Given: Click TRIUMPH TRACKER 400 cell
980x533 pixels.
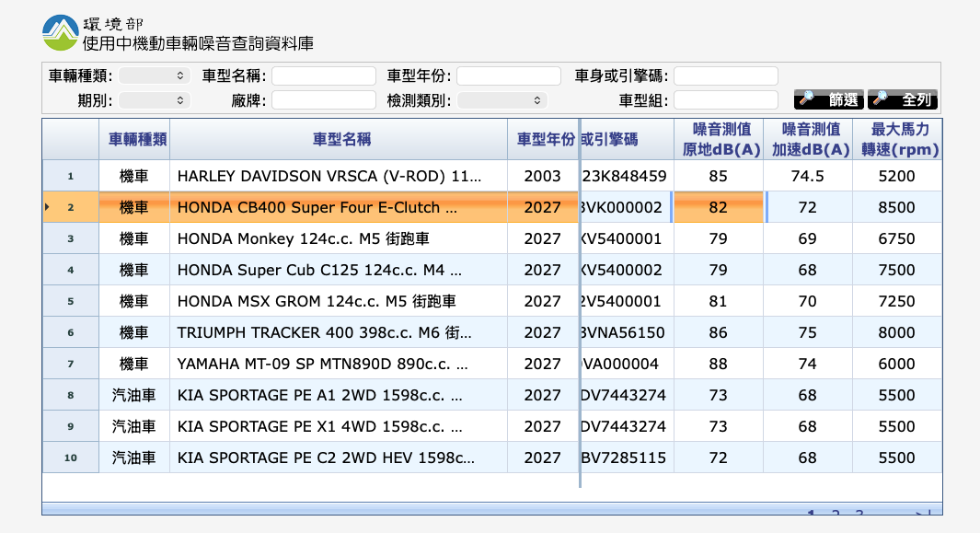Looking at the screenshot, I should click(x=339, y=332).
